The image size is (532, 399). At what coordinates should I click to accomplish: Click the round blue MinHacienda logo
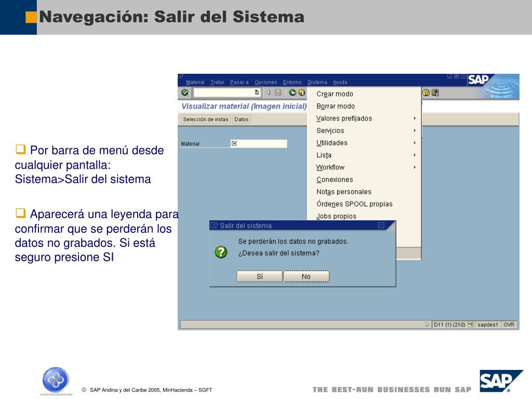[56, 380]
